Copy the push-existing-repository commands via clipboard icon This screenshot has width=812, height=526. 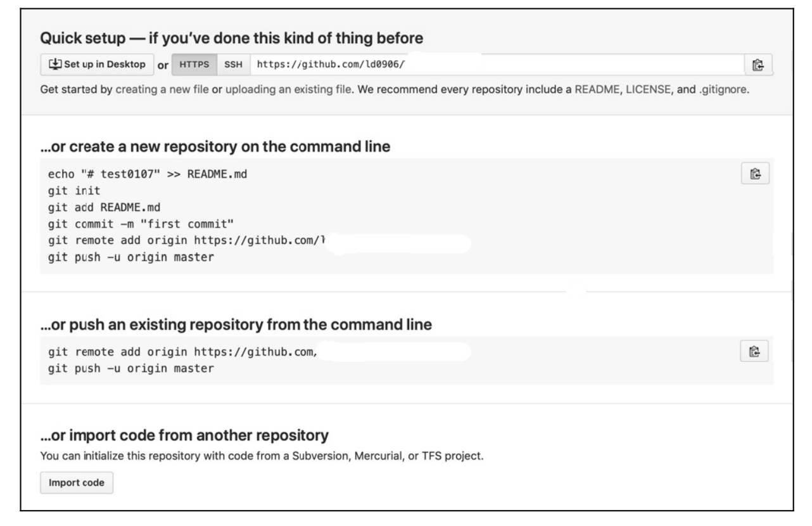755,351
